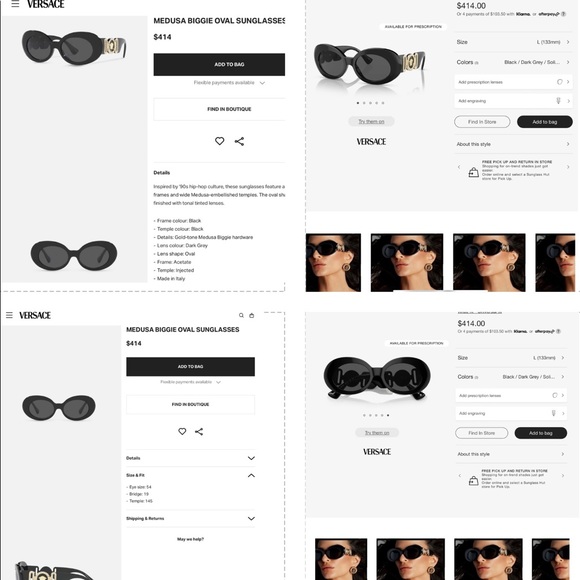Viewport: 580px width, 580px height.
Task: Open About this style row beside folded sunglasses
Action: [511, 454]
